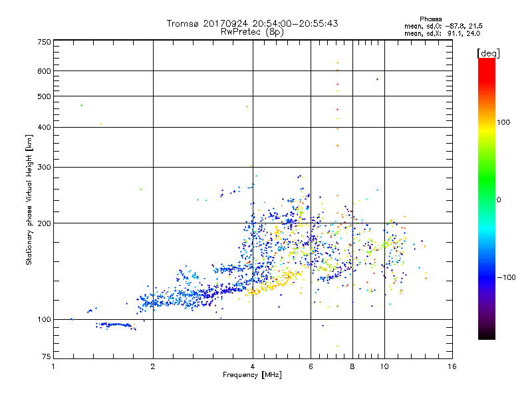Screen dimensions: 532x399
Task: Click the y-axis '600' tick label
Action: tap(45, 71)
